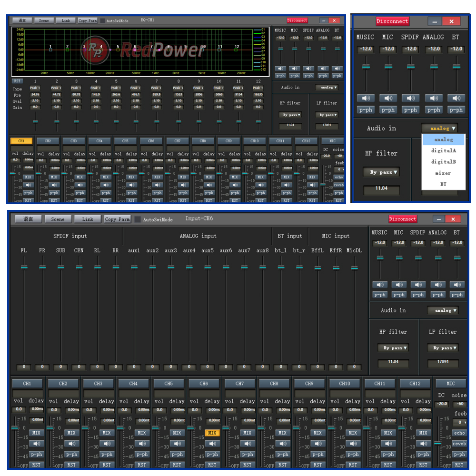The image size is (476, 476).
Task: Mute CH8 speaker icon in Input-CH6 window
Action: (283, 444)
